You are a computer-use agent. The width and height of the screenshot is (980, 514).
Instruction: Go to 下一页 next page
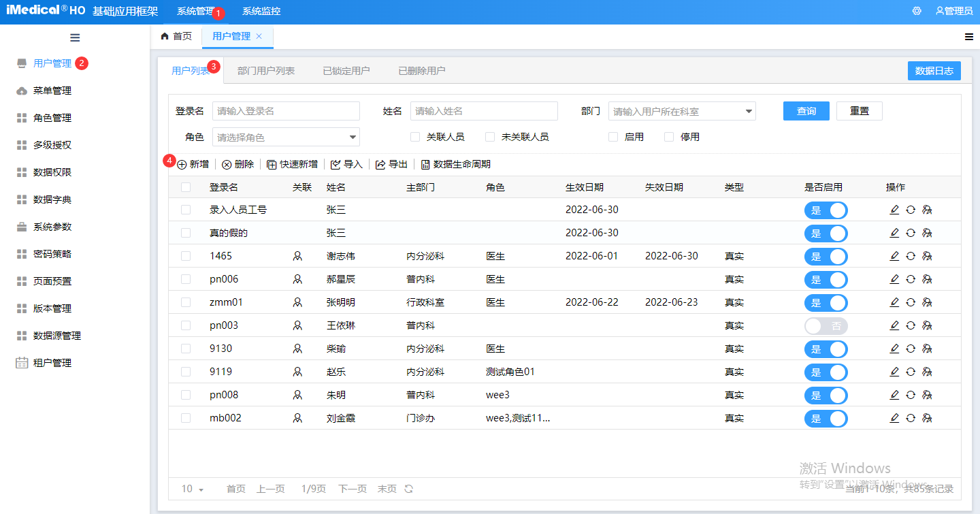(x=353, y=489)
